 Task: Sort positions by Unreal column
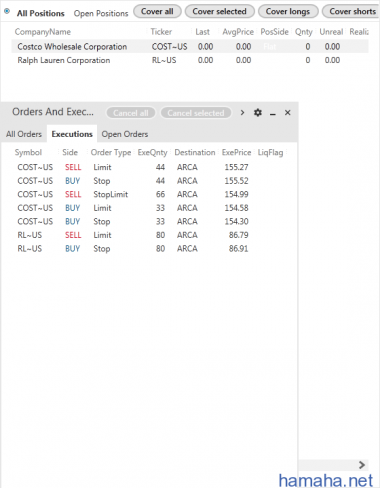click(x=331, y=32)
